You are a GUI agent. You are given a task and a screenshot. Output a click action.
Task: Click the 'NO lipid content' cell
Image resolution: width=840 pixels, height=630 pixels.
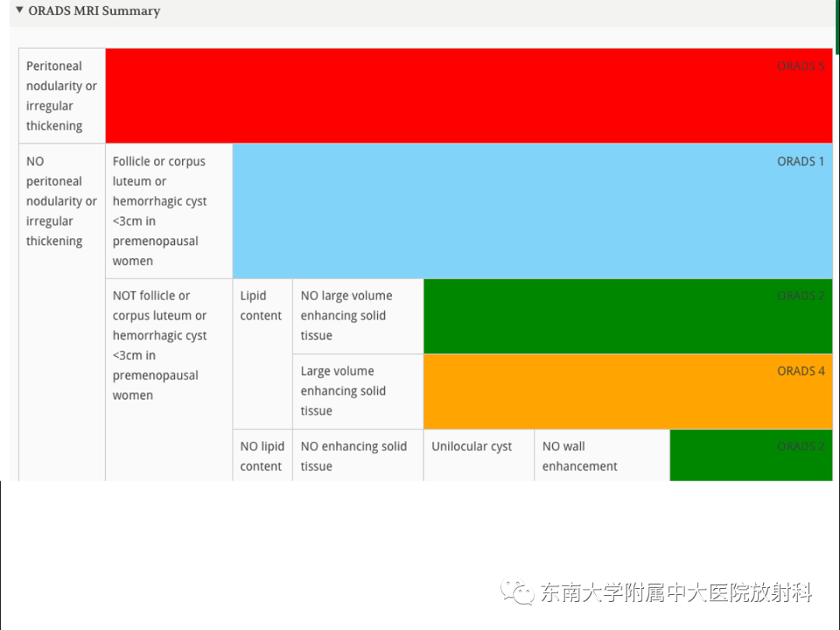click(x=263, y=455)
